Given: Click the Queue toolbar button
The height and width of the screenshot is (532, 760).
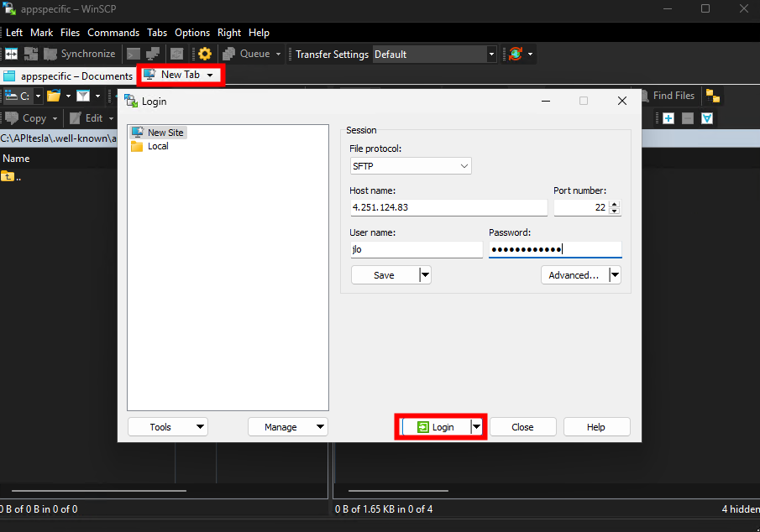Looking at the screenshot, I should coord(247,54).
